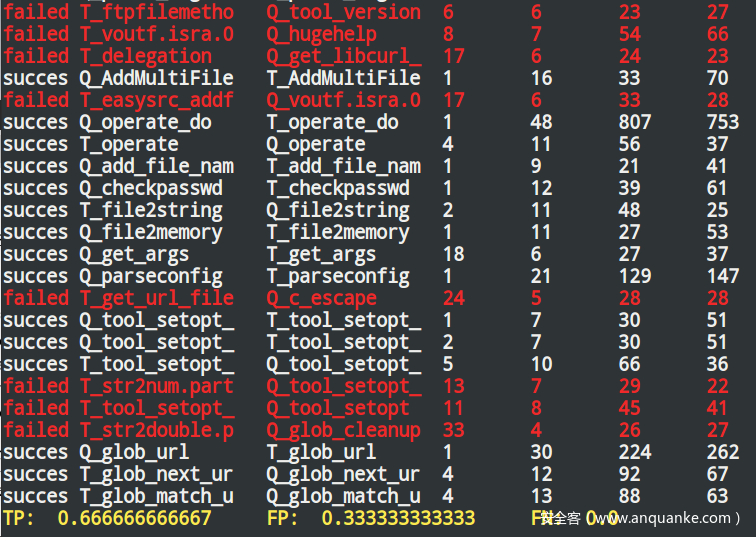
Task: Click the T_AddMultiFile entry
Action: tap(344, 78)
